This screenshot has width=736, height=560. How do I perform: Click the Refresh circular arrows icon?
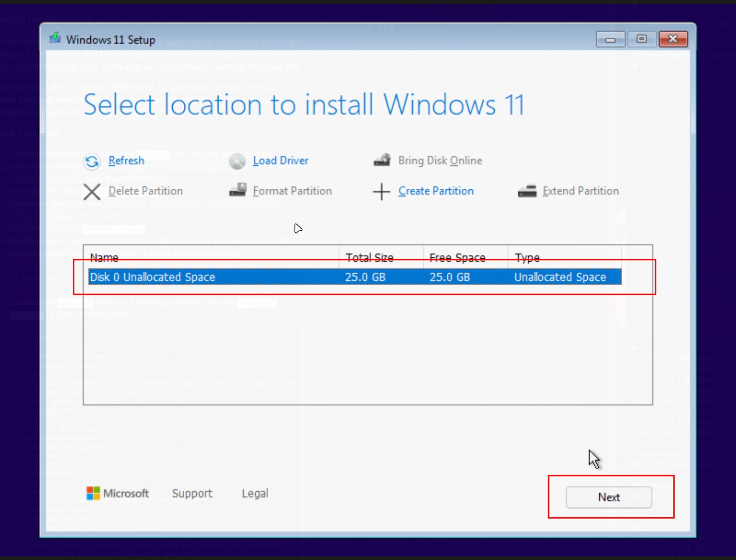coord(92,161)
